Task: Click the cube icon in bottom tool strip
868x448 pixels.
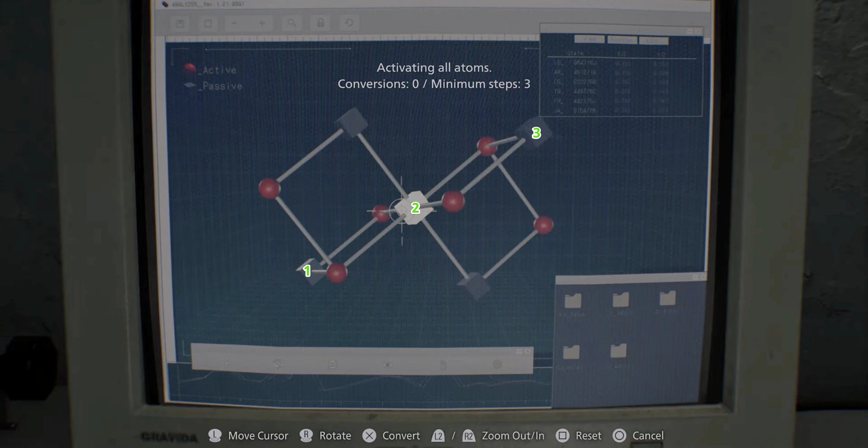Action: 333,364
